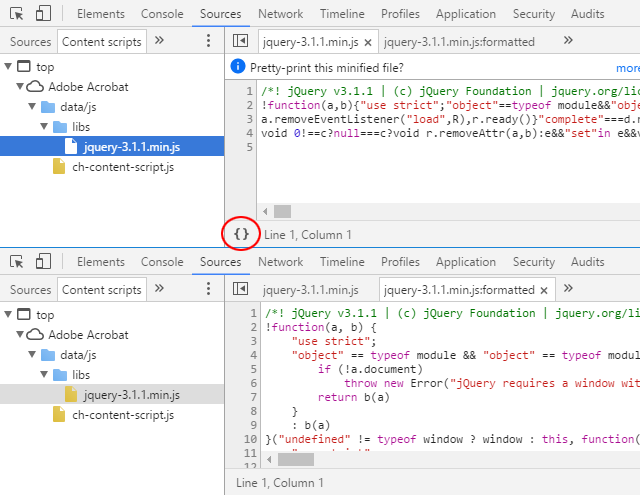Open Application tab in lower DevTools
Image resolution: width=640 pixels, height=495 pixels.
466,262
